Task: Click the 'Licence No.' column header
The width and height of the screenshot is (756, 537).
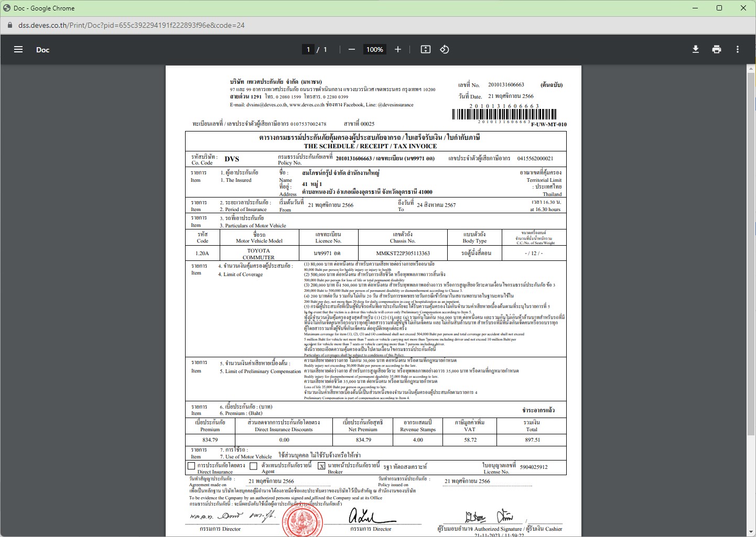Action: 328,240
